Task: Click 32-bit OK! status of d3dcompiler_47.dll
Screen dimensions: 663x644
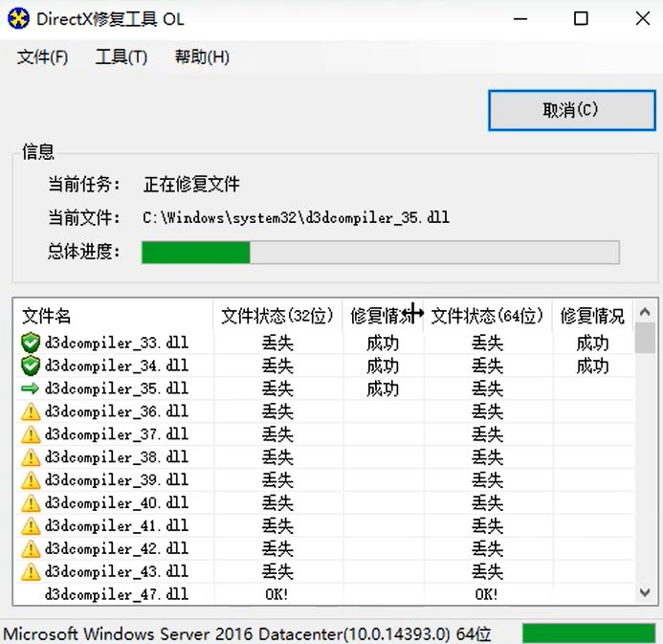Action: point(276,594)
